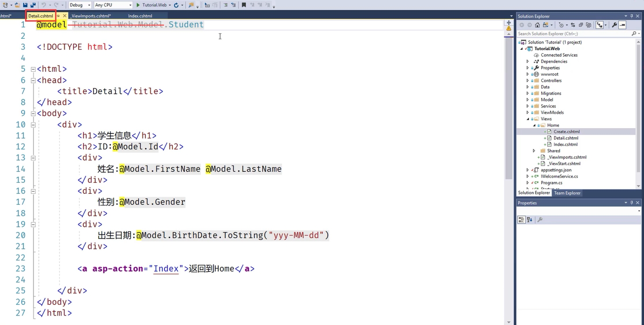
Task: Run the Tutorial.Web start button
Action: tap(152, 5)
